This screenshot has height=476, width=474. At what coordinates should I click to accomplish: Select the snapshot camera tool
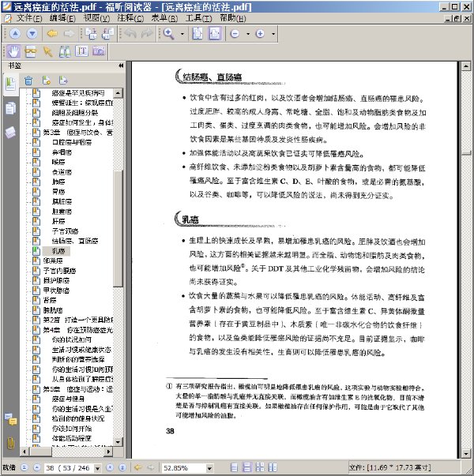click(99, 51)
